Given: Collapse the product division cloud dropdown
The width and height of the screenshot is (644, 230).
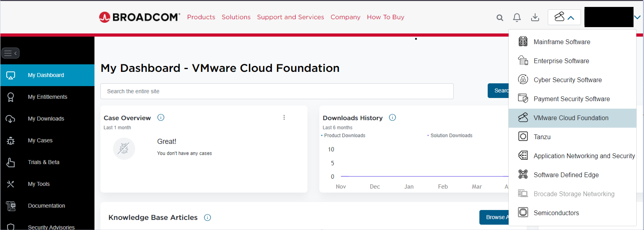Looking at the screenshot, I should 564,17.
